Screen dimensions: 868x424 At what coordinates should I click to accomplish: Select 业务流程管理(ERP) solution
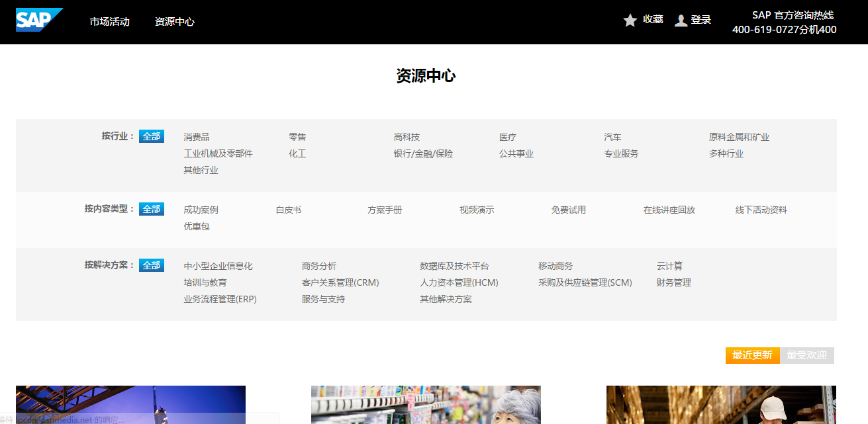[x=220, y=300]
